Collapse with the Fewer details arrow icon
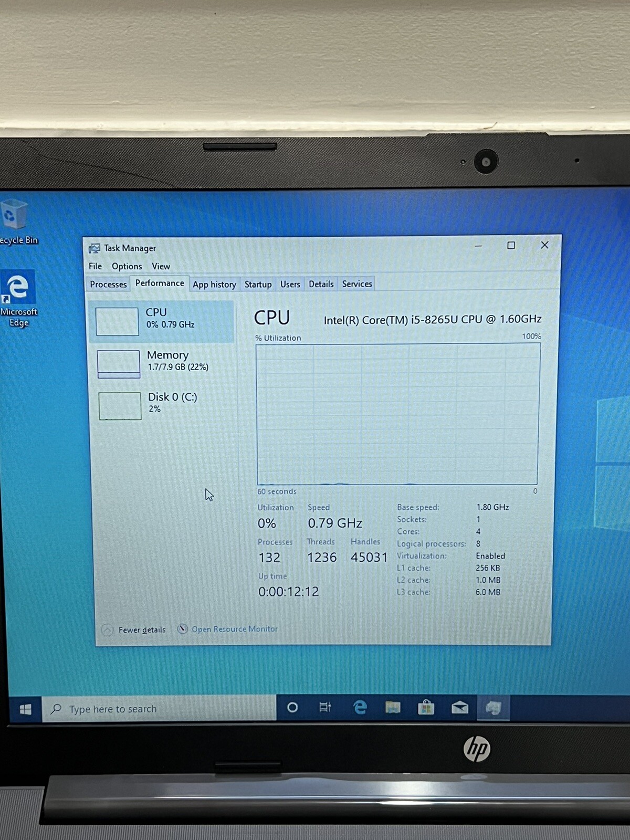 point(107,630)
